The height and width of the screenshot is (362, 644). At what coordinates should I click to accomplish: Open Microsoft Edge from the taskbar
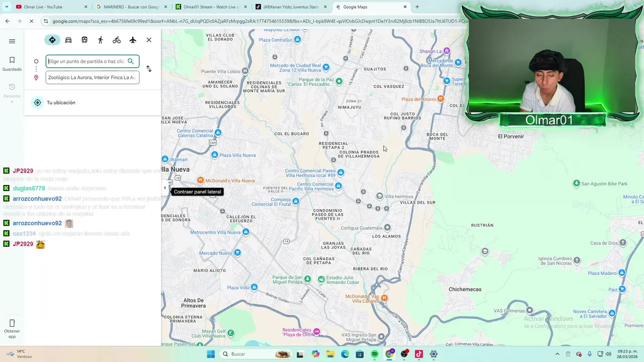pos(345,354)
